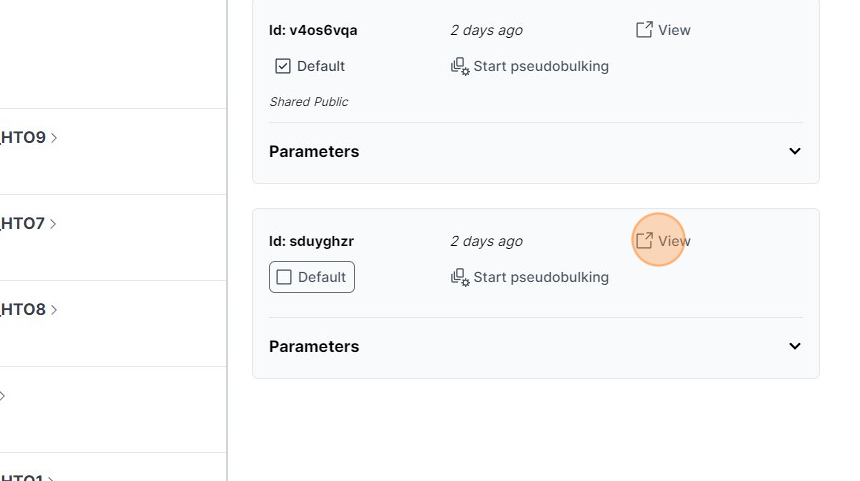
Task: Check the Default checkbox for sduyghzr
Action: tap(284, 277)
